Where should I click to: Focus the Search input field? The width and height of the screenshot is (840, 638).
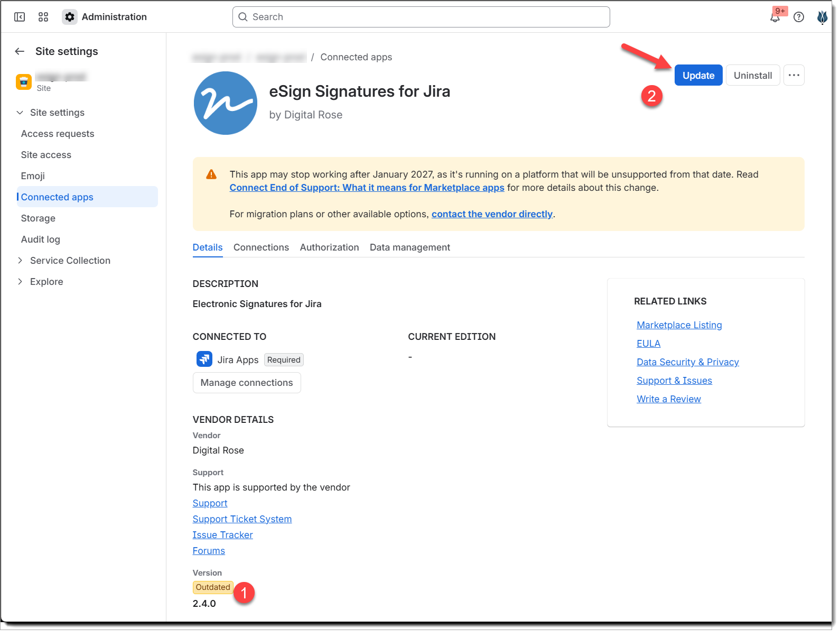421,17
